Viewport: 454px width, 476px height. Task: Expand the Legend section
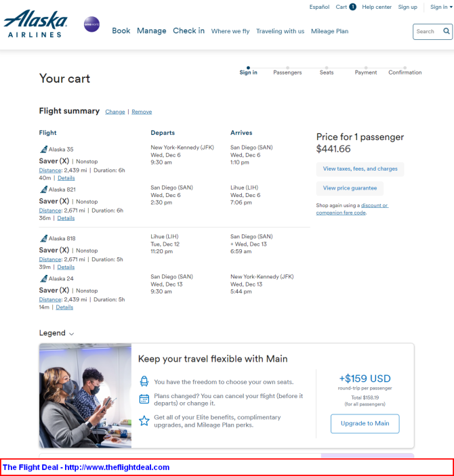point(56,333)
